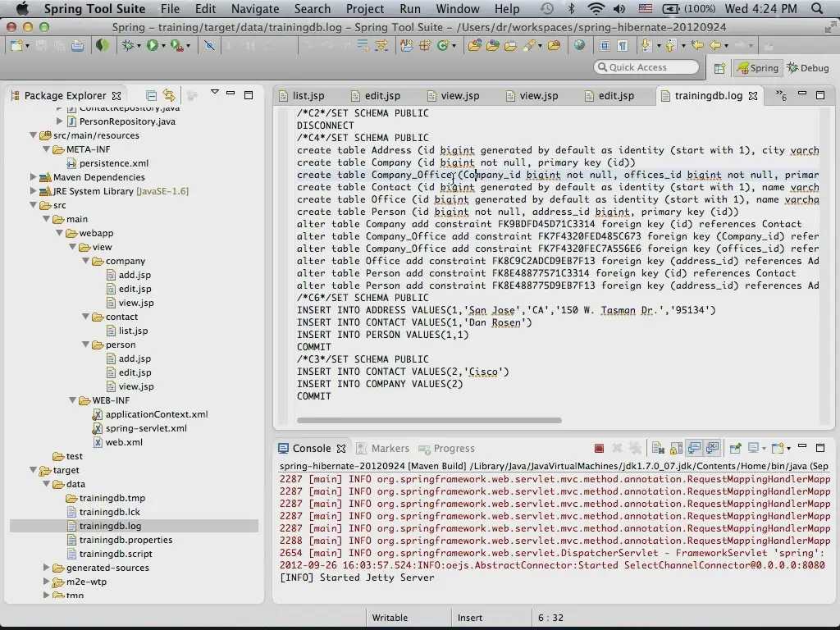The height and width of the screenshot is (630, 840).
Task: Toggle Block Selection Mode
Action: pos(605,46)
